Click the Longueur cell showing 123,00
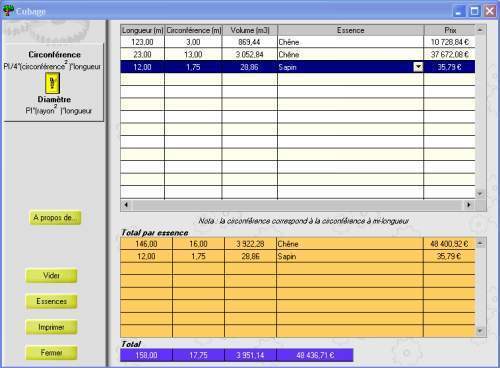Screen dimensions: 500x368 (142, 42)
